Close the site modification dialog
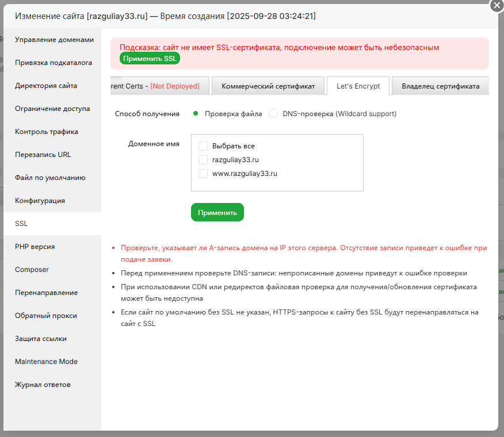 tap(497, 5)
